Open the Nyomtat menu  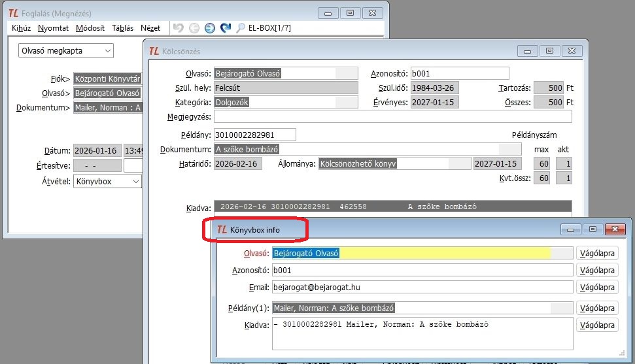click(53, 28)
